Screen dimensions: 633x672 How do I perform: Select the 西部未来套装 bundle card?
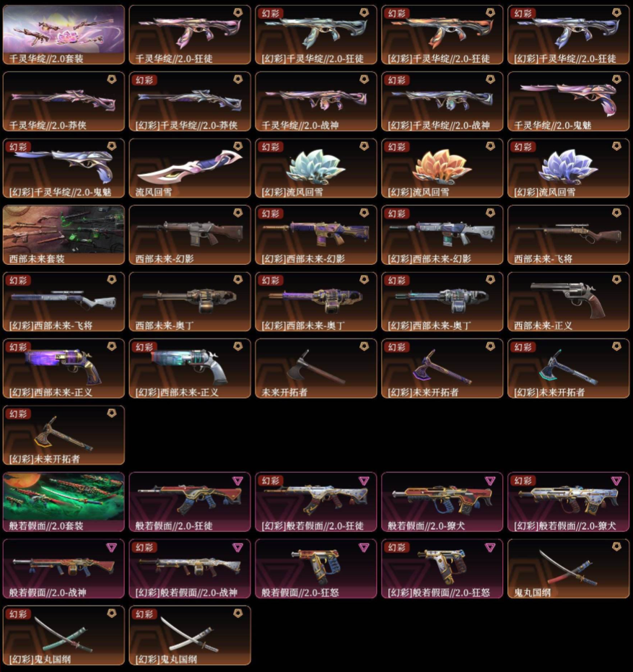pos(64,235)
